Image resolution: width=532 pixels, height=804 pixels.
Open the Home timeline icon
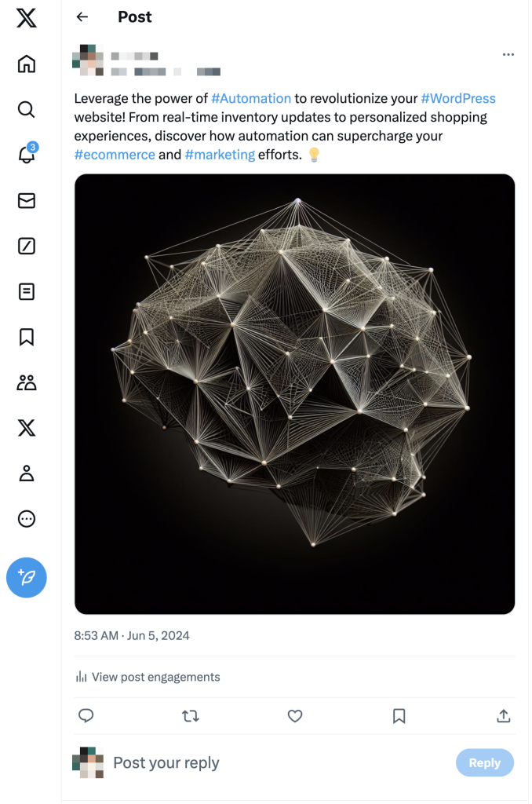coord(26,64)
